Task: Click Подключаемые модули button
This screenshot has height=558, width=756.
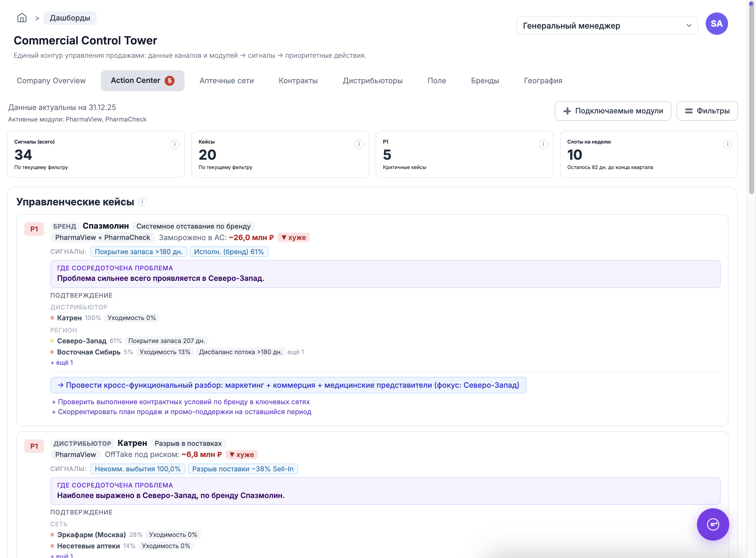Action: tap(613, 111)
